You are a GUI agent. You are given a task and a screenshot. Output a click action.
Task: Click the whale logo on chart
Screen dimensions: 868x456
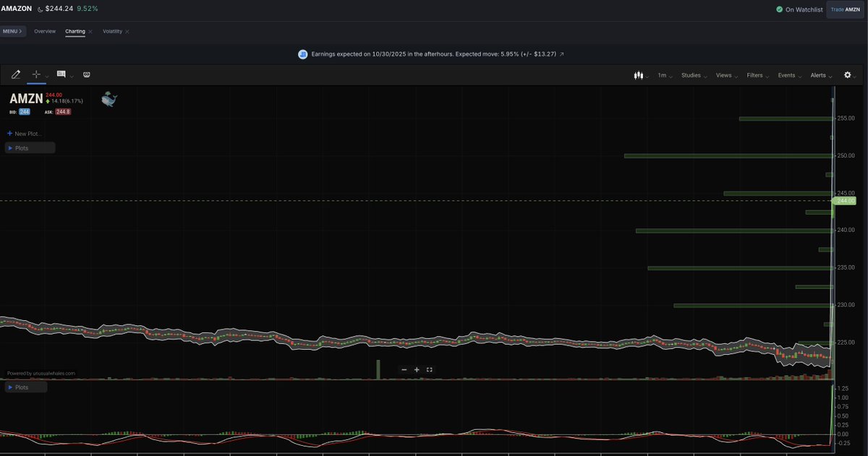(109, 100)
